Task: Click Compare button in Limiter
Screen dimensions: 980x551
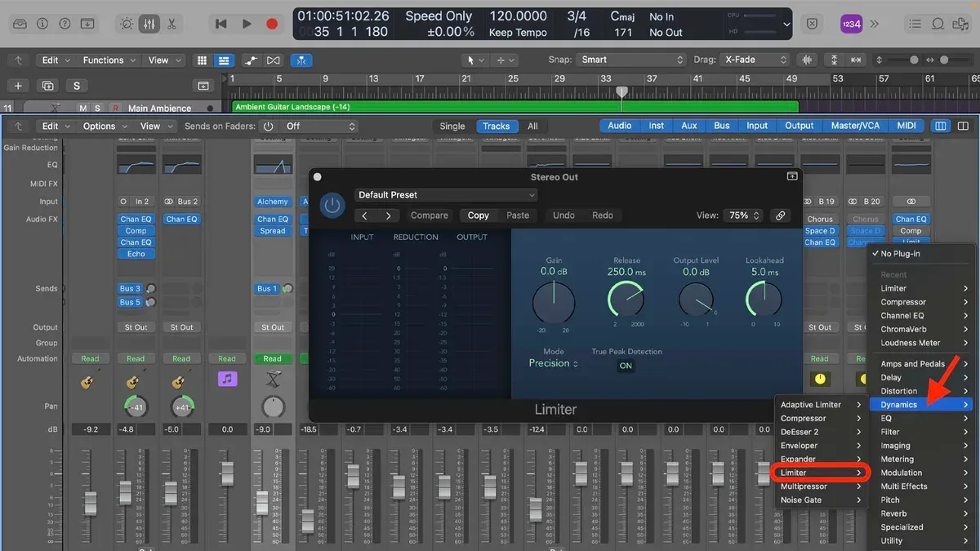Action: [x=430, y=216]
